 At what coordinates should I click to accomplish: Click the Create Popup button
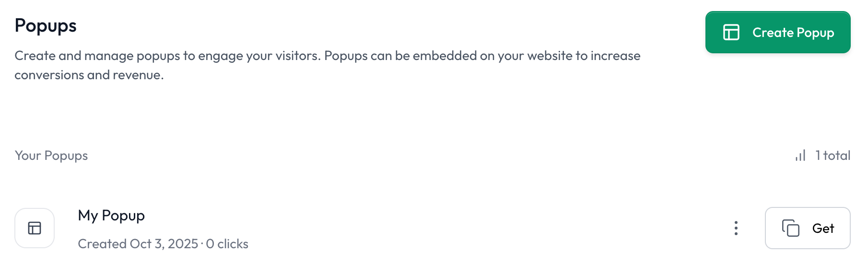coord(777,32)
